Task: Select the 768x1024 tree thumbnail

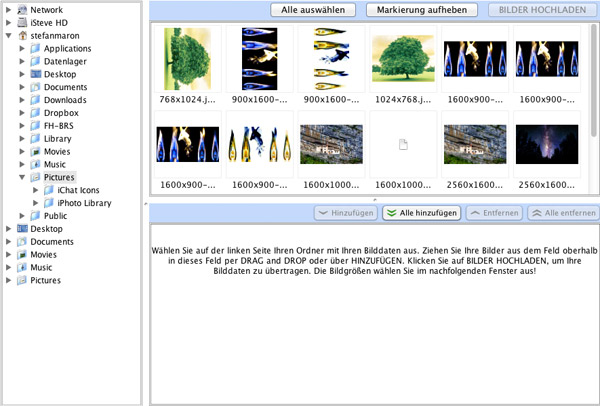Action: point(188,59)
